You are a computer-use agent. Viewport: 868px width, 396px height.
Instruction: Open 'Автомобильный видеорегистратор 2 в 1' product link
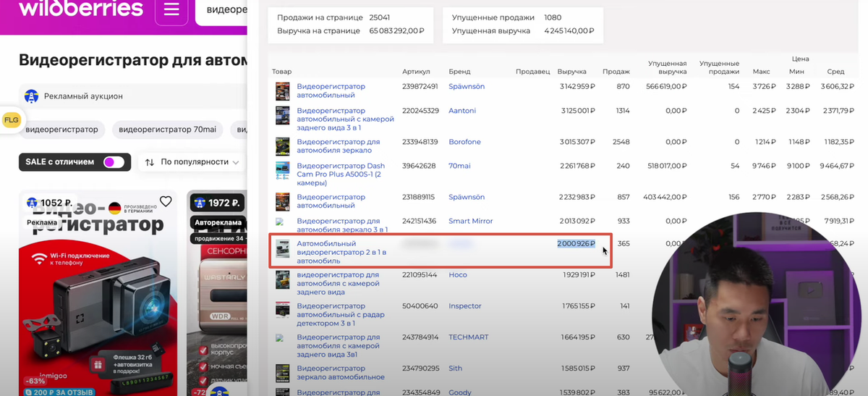(x=343, y=252)
